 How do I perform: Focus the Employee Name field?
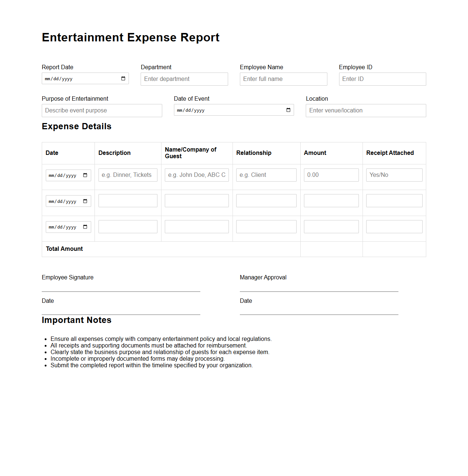283,79
